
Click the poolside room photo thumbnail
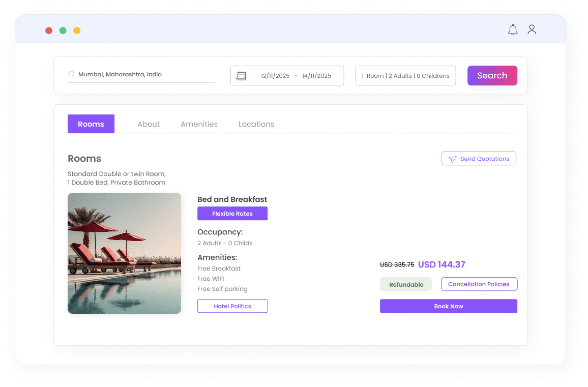124,253
